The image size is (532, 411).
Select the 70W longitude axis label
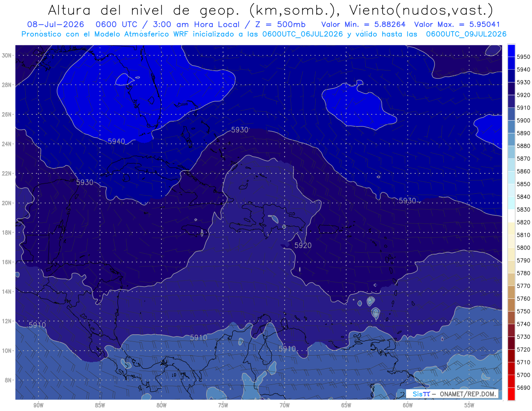[285, 405]
